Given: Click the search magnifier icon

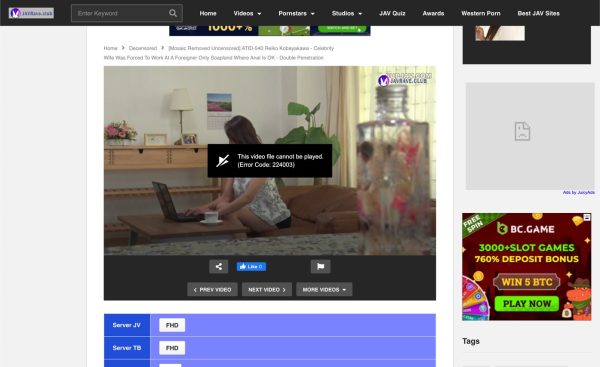Looking at the screenshot, I should [173, 13].
